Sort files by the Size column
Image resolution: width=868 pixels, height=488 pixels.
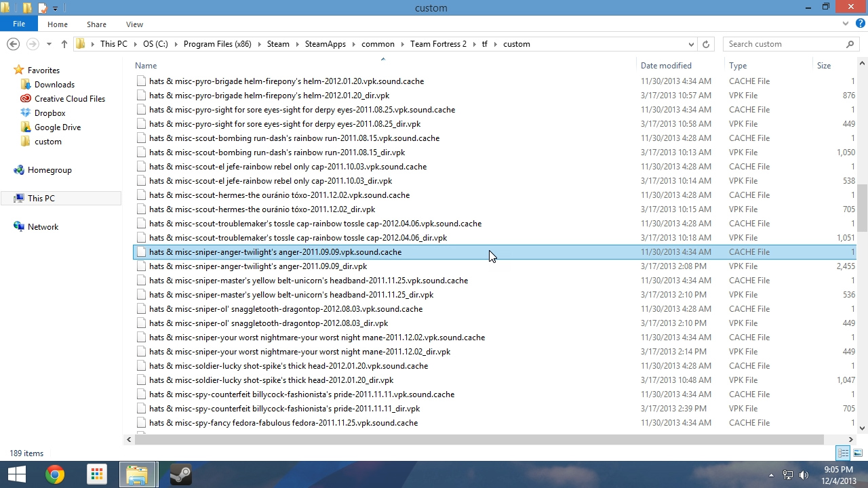coord(824,66)
